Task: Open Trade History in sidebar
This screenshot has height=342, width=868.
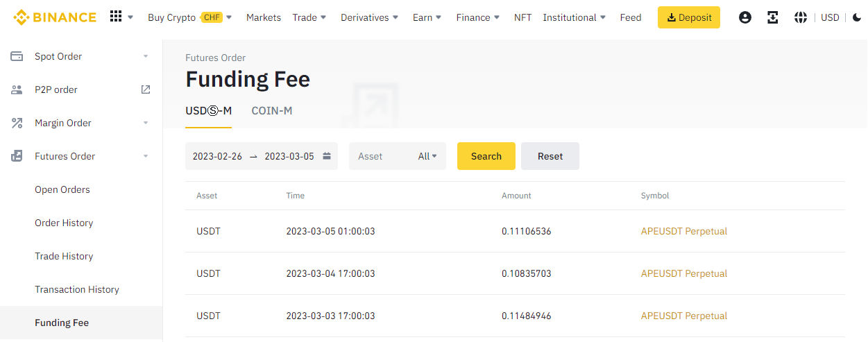Action: tap(64, 256)
